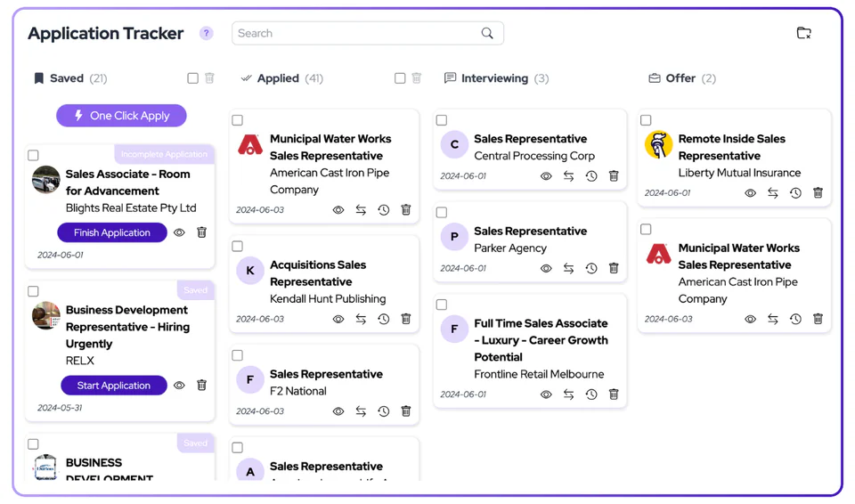Click trash icon in Saved column header
Viewport: 855px width, 504px height.
point(209,78)
